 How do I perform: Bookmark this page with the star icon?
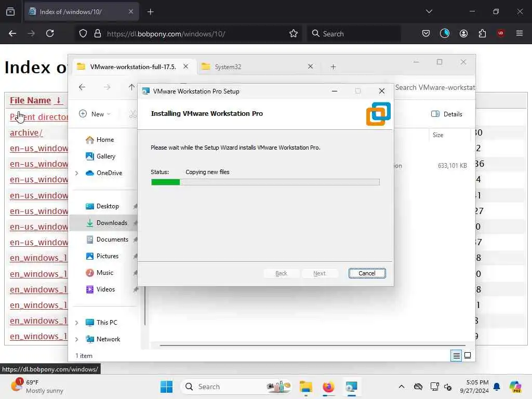coord(294,34)
